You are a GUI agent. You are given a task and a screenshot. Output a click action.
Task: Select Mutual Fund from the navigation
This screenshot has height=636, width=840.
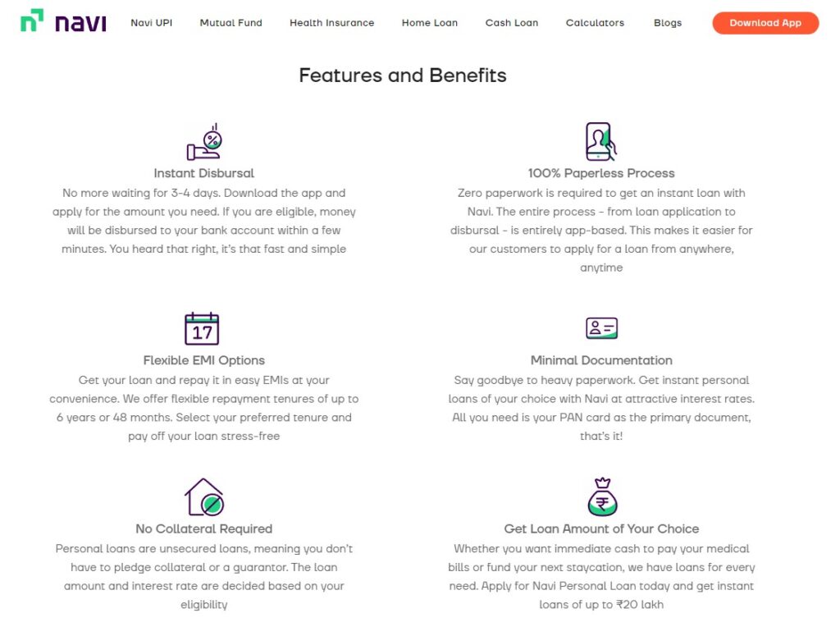click(231, 23)
